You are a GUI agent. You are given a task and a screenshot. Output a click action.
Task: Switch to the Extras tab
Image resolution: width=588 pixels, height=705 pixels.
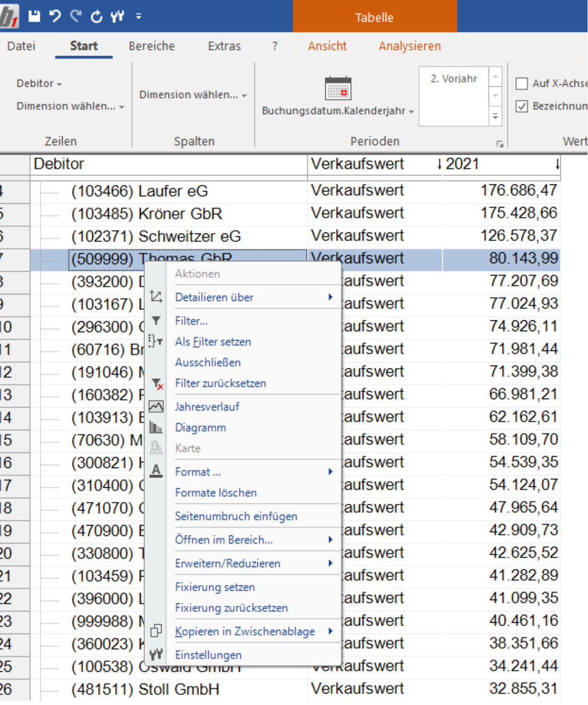coord(224,46)
